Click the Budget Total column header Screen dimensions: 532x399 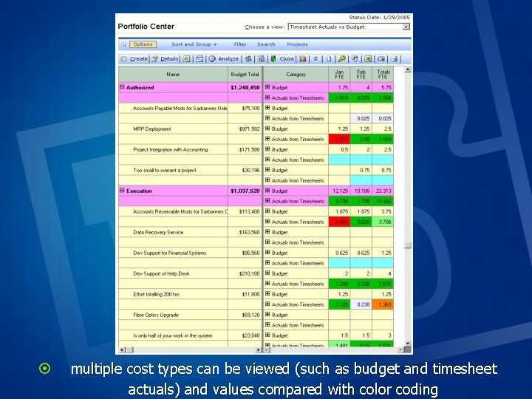pyautogui.click(x=245, y=75)
